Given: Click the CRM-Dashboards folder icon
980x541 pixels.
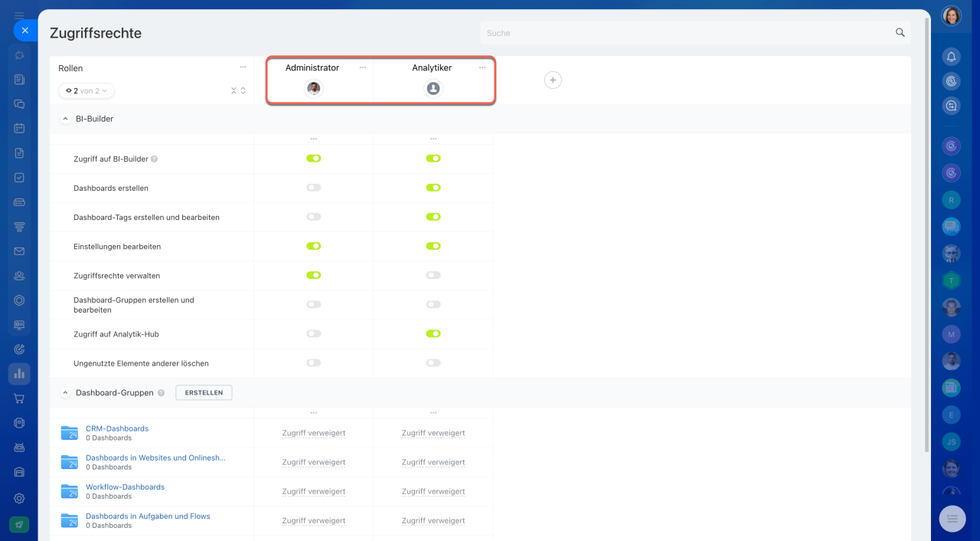Looking at the screenshot, I should [x=70, y=433].
